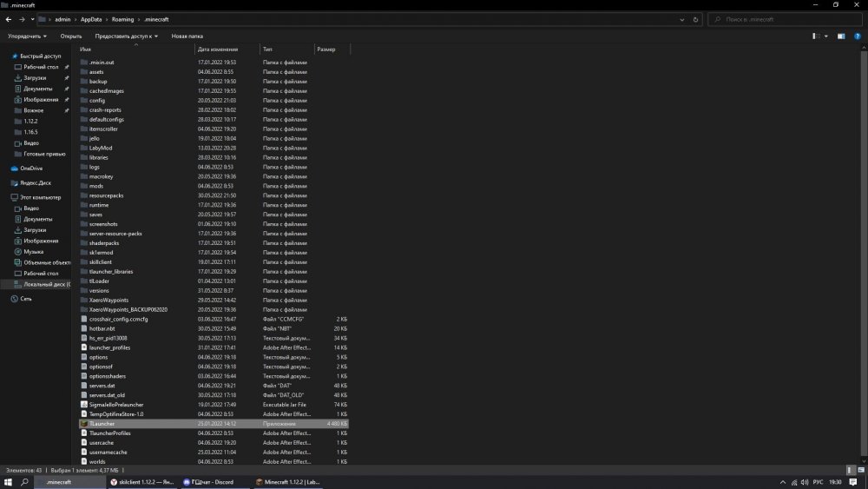Select the .mixin.out folder icon
Image resolution: width=868 pixels, height=489 pixels.
tap(84, 63)
